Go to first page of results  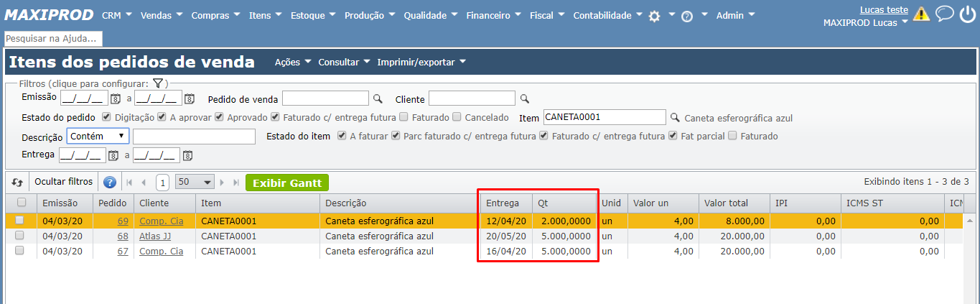130,183
